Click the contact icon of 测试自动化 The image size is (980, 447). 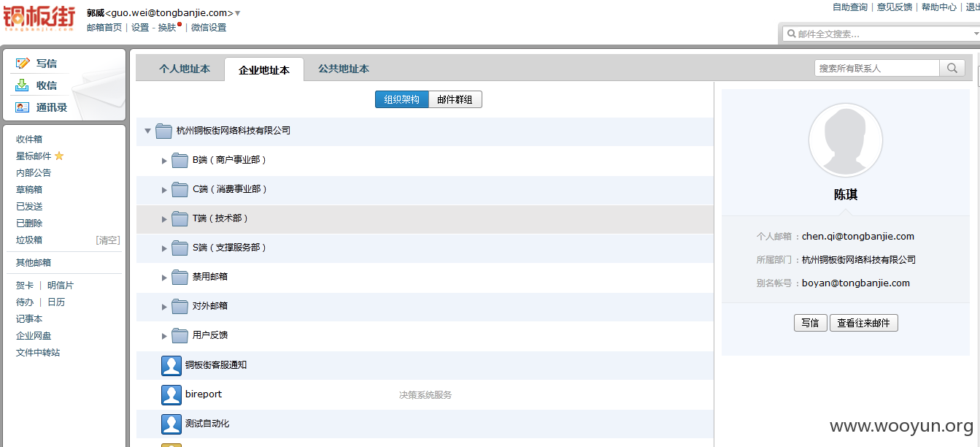point(171,424)
